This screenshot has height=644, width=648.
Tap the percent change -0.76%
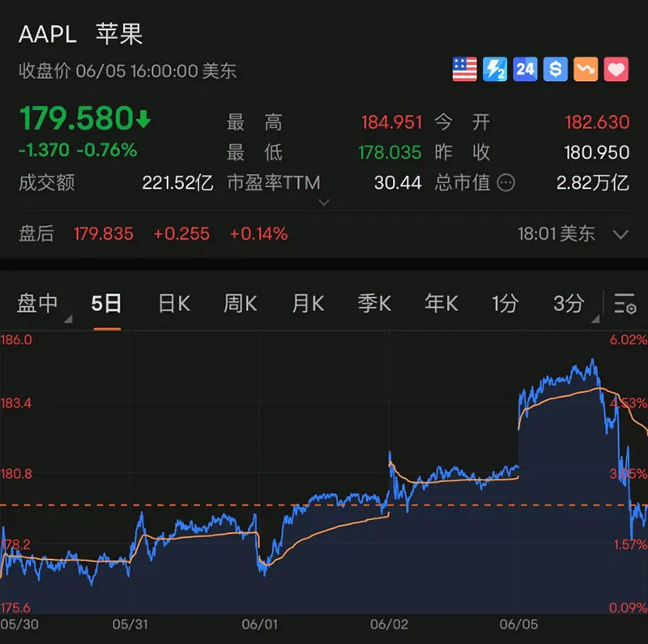click(107, 150)
